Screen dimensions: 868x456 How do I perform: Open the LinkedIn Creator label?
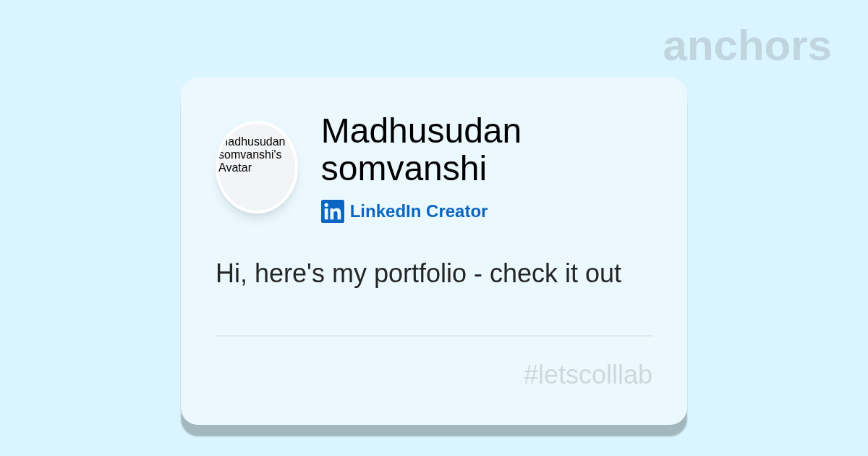tap(418, 211)
